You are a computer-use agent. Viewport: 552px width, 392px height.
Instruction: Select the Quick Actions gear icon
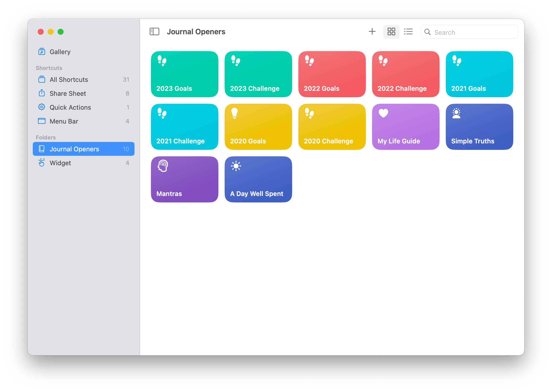point(42,107)
